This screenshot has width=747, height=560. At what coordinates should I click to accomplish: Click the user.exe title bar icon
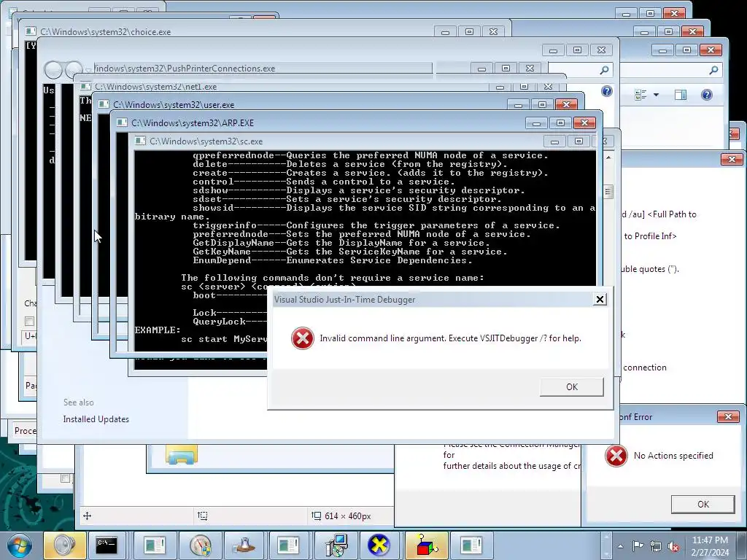click(x=104, y=104)
